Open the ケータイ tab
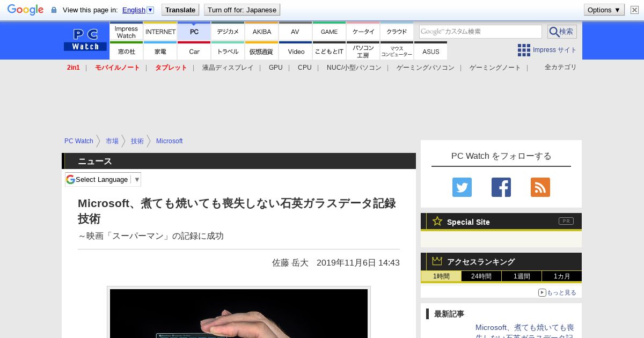Viewport: 644px width, 338px height. point(363,32)
